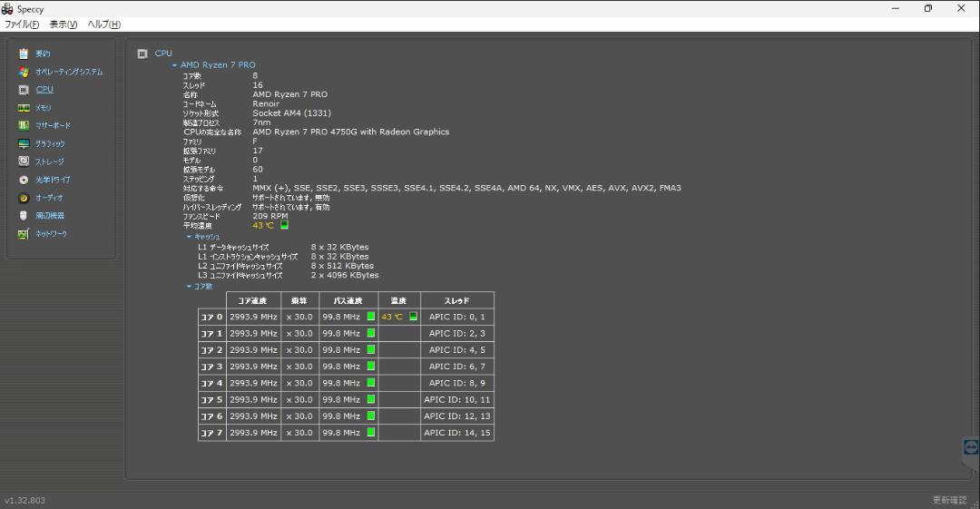The height and width of the screenshot is (509, 980).
Task: Click the 温度 column header
Action: point(398,301)
